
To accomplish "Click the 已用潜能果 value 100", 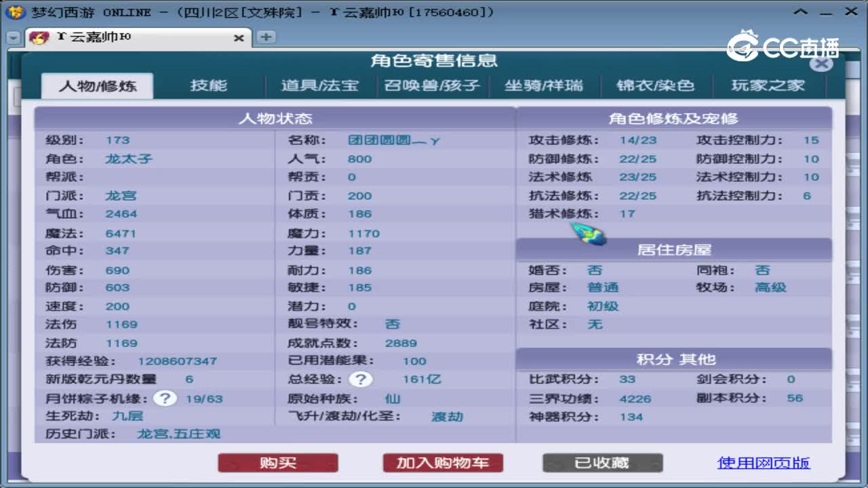I will 414,361.
